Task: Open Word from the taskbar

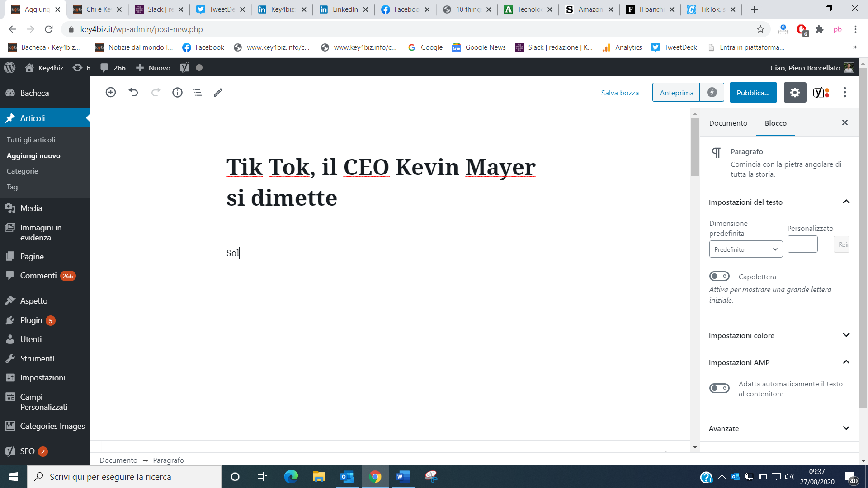Action: (403, 477)
